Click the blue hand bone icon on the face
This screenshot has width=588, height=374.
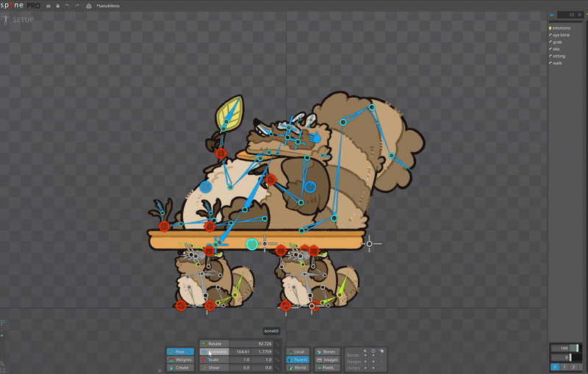315,137
